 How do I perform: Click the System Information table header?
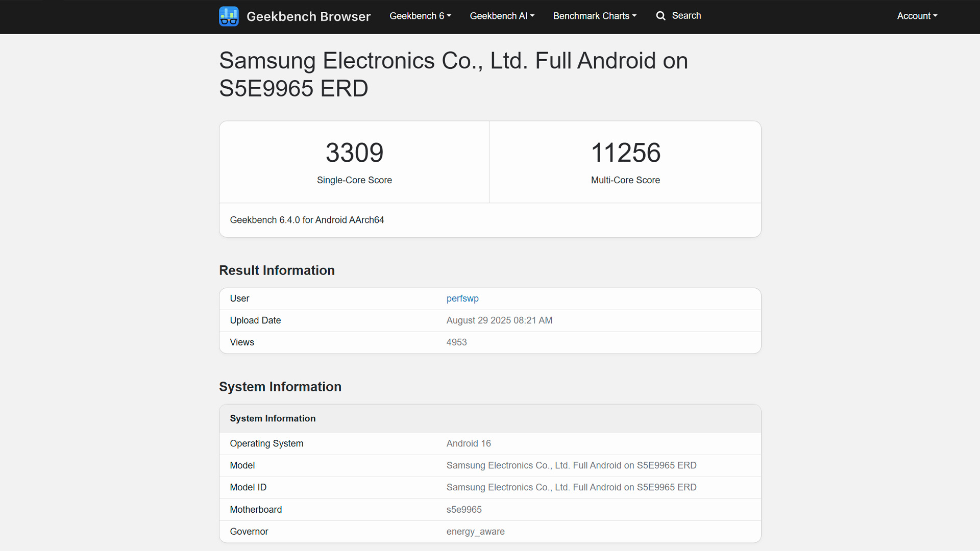tap(273, 418)
